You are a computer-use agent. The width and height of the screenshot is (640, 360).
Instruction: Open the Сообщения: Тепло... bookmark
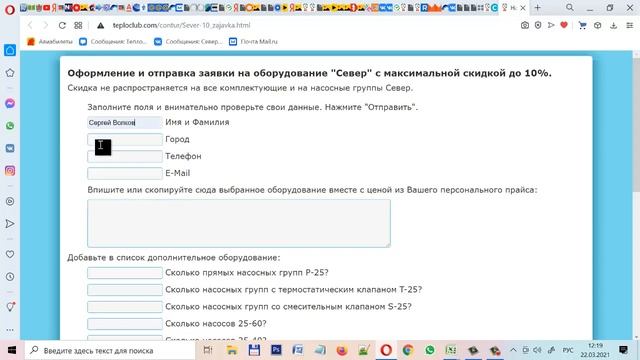pos(113,42)
